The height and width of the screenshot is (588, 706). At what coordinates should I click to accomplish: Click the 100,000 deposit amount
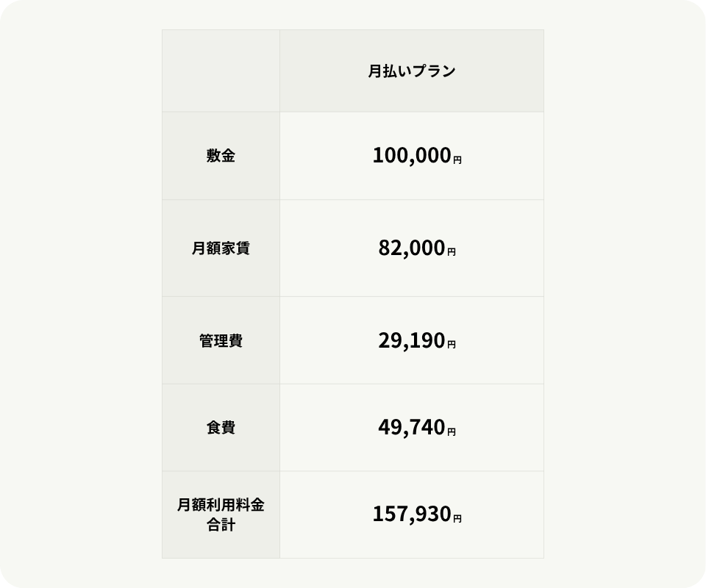[x=411, y=156]
